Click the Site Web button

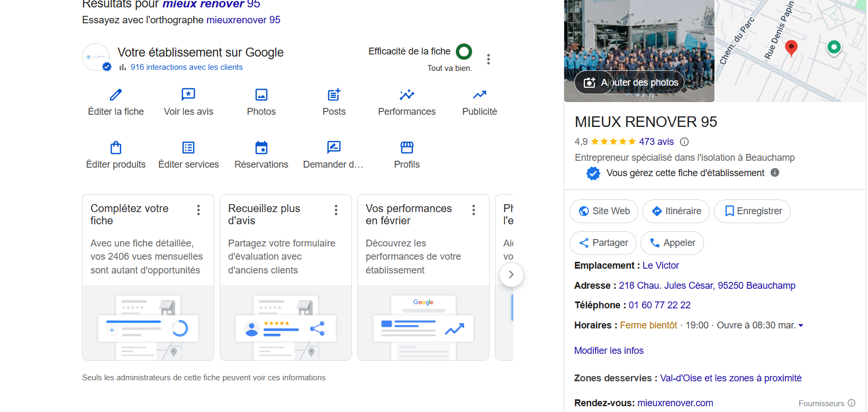[x=604, y=211]
